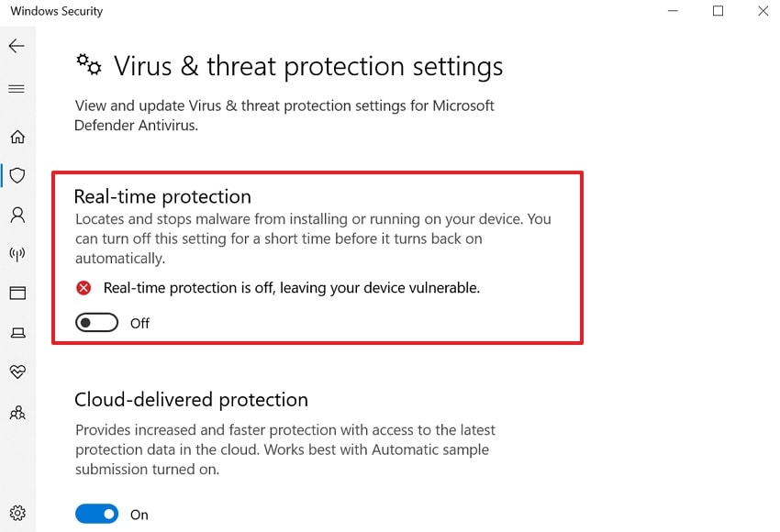The width and height of the screenshot is (780, 532).
Task: Open Windows Security Settings gear
Action: click(17, 513)
